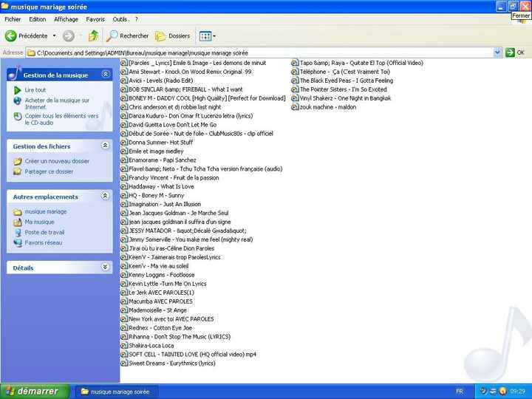Click Partager ce dossier link

(49, 171)
